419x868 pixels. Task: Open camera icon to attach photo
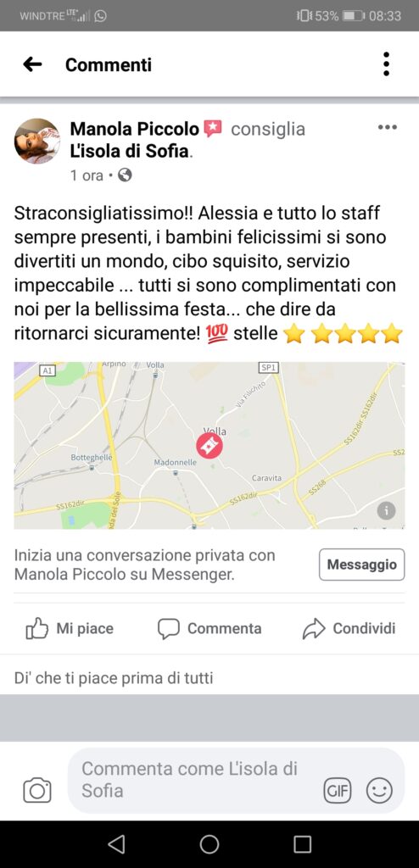tap(37, 790)
